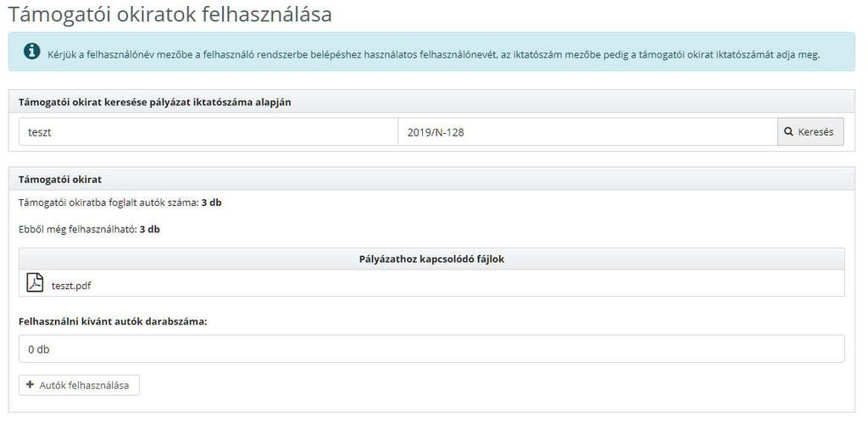Click the Pályázathoz kapcsolódó fájlok table header
Image resolution: width=868 pixels, height=423 pixels.
coord(431,259)
